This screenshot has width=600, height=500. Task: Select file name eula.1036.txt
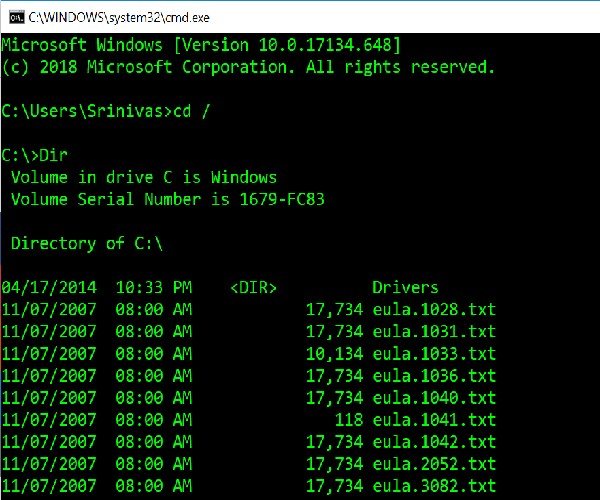pyautogui.click(x=434, y=376)
